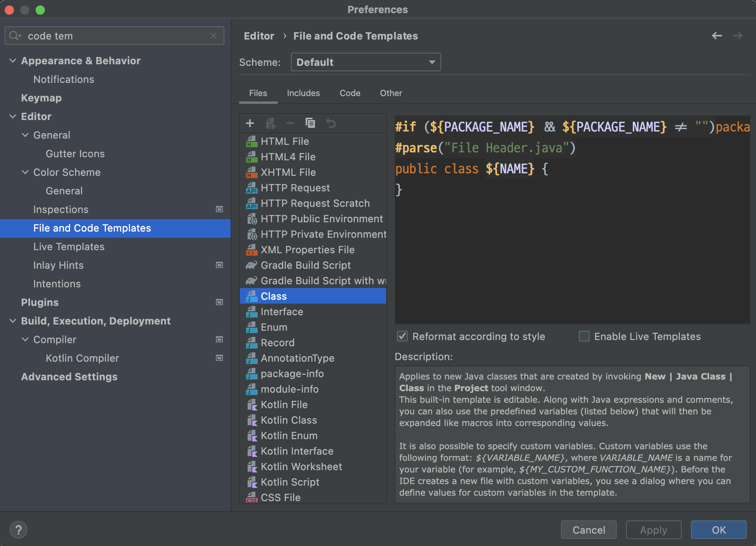Click the Preferences search input field
Viewport: 756px width, 546px height.
point(116,35)
